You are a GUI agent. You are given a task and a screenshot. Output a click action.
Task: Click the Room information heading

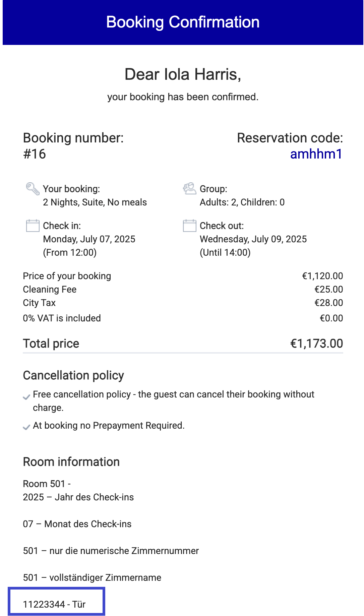pos(71,462)
